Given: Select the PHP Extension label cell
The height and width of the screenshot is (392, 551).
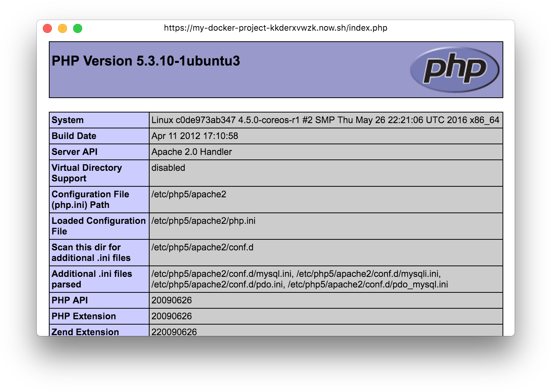Looking at the screenshot, I should [84, 316].
